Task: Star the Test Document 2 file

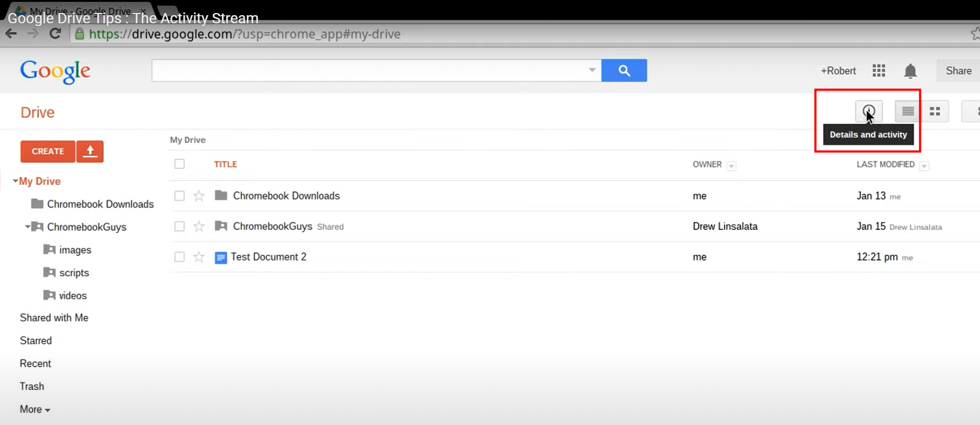Action: point(199,257)
